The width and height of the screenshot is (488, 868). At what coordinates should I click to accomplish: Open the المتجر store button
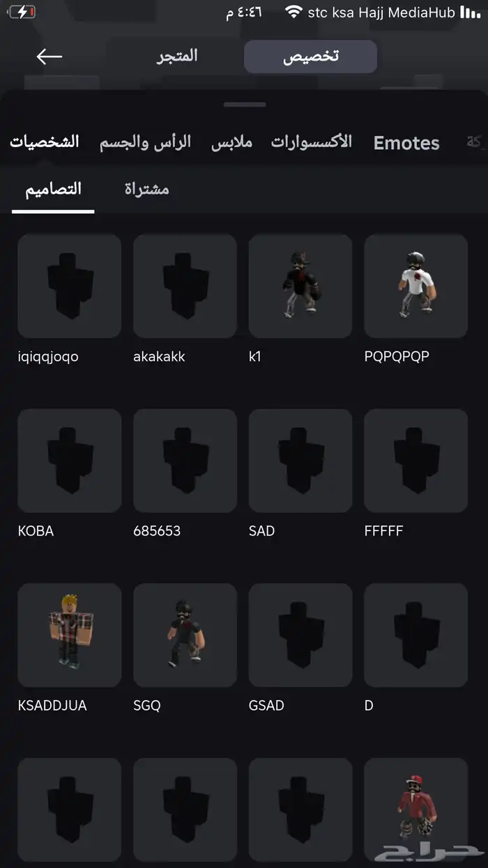(177, 56)
